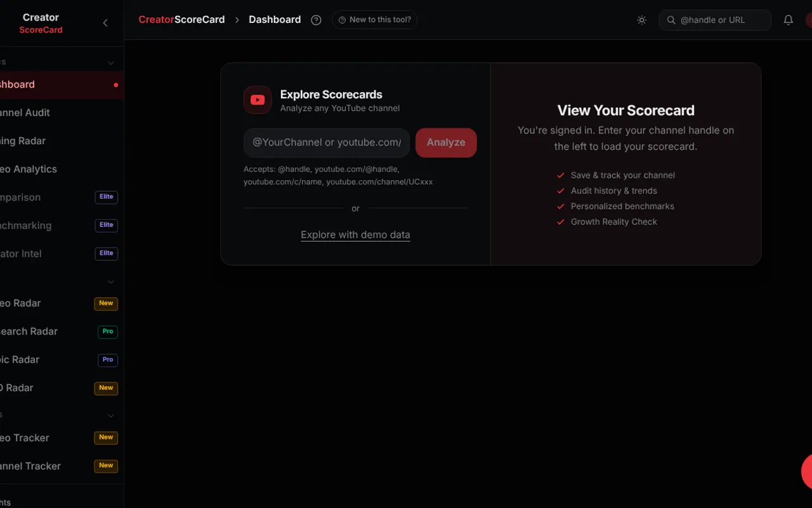Click the Elite badge beside Benchmarking
The height and width of the screenshot is (508, 812).
[107, 225]
